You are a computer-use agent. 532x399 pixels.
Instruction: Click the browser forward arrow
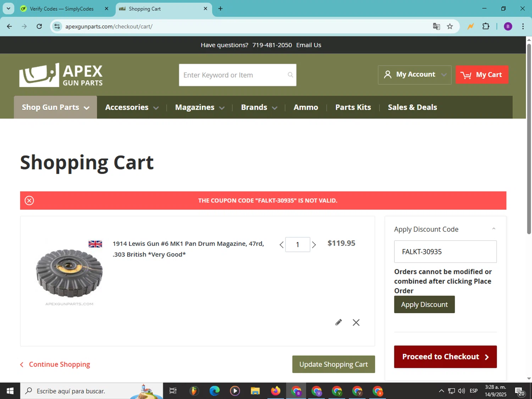click(24, 26)
